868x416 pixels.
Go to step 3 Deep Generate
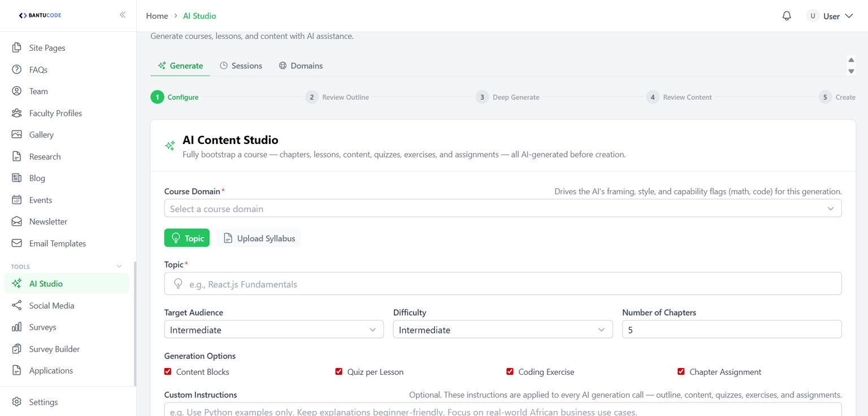coord(507,97)
